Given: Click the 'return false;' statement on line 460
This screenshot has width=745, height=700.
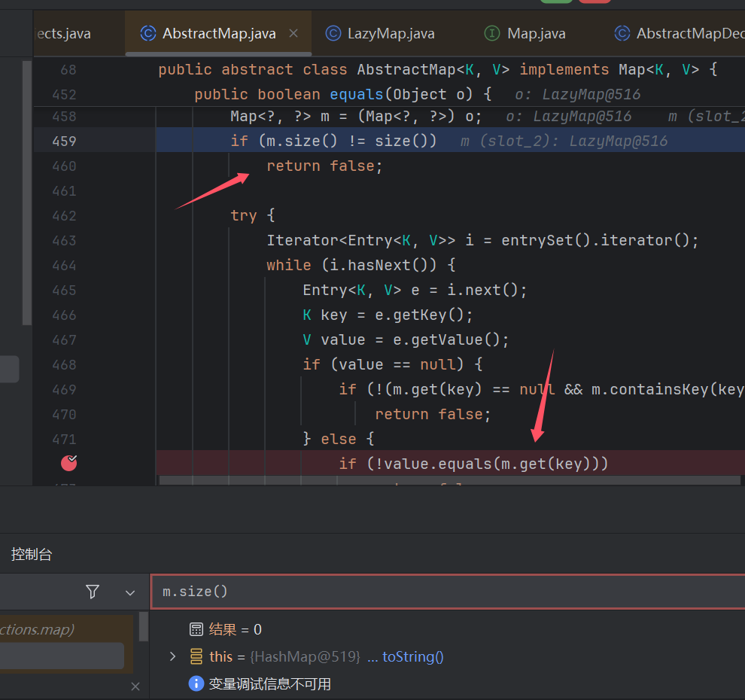Looking at the screenshot, I should [x=324, y=166].
